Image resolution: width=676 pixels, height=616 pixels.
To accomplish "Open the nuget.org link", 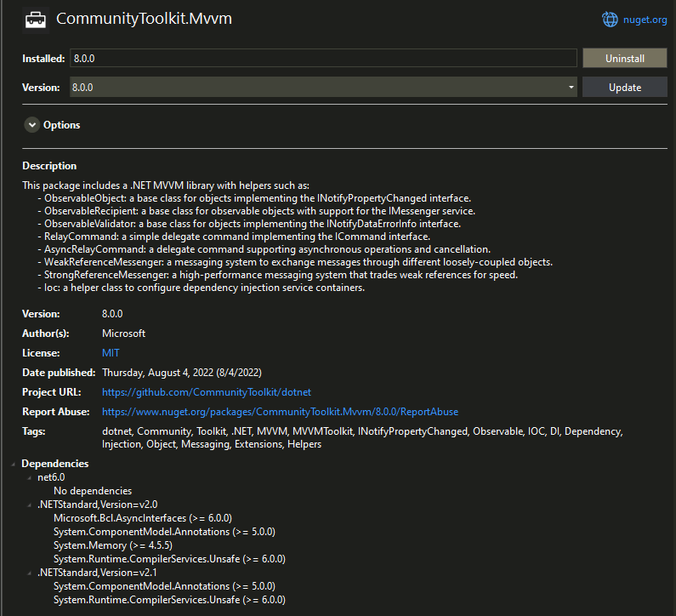I will click(x=645, y=20).
